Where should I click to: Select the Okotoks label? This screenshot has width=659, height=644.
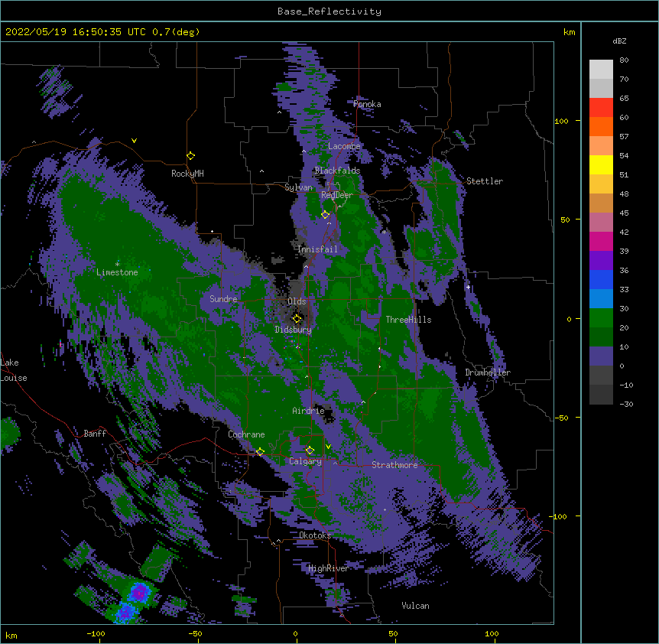click(x=315, y=535)
